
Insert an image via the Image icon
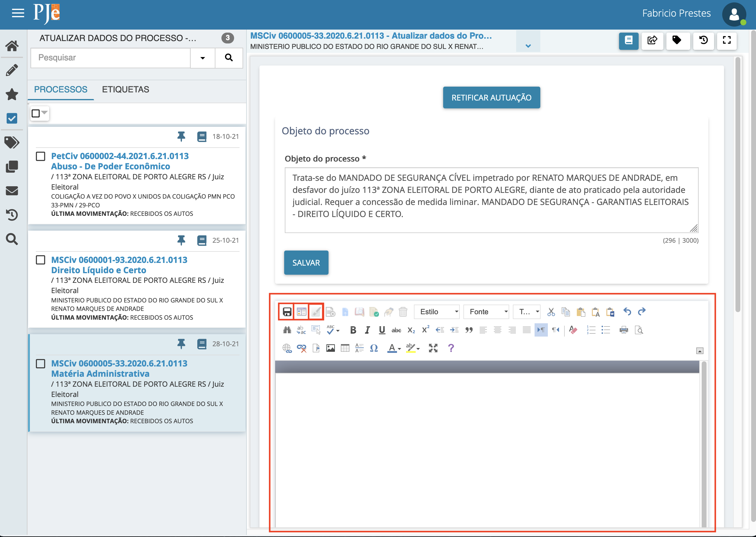pyautogui.click(x=330, y=348)
